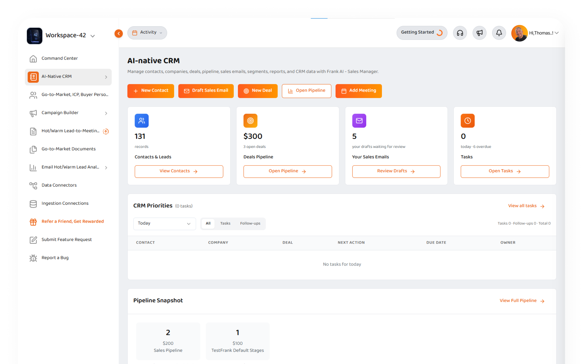Open Hot/Warm Lead-to-Meeting document icon
Viewport: 588px width, 364px height.
(x=33, y=131)
